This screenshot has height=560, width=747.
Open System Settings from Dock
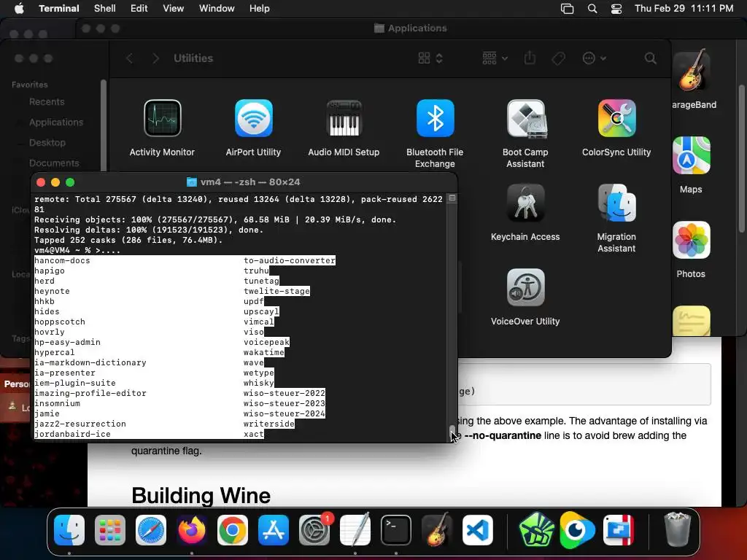point(314,530)
